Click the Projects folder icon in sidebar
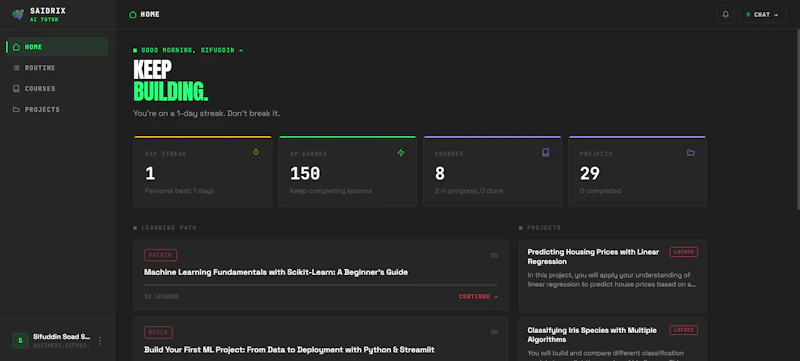 16,110
